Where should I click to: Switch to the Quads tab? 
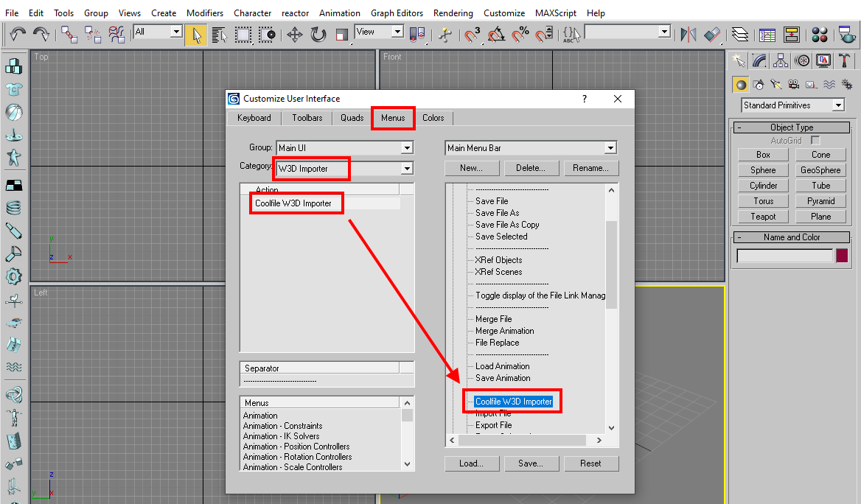352,117
